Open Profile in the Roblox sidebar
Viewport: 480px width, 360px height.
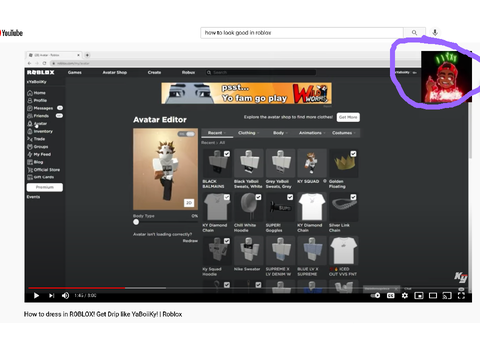tap(37, 100)
